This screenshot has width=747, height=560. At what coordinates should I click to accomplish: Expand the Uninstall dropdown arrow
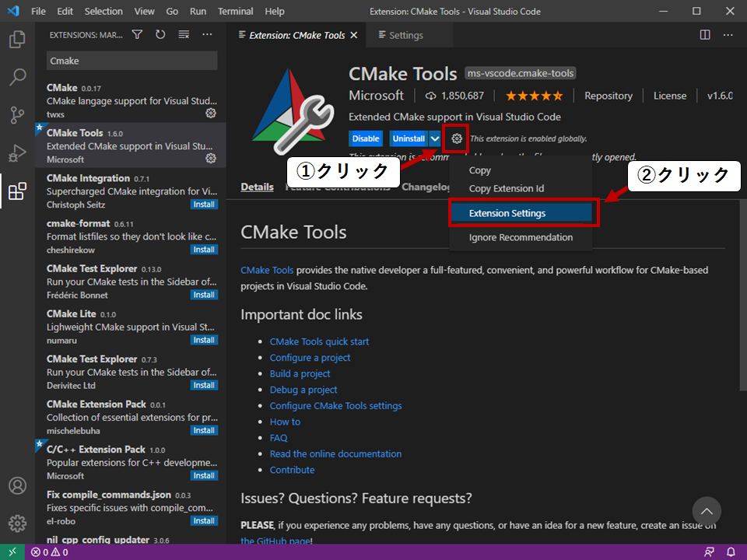[x=435, y=138]
